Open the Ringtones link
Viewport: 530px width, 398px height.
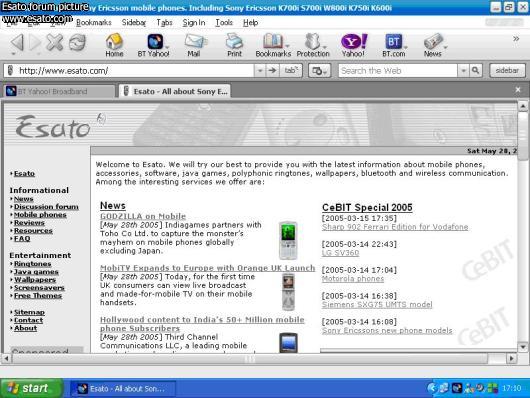click(x=32, y=264)
